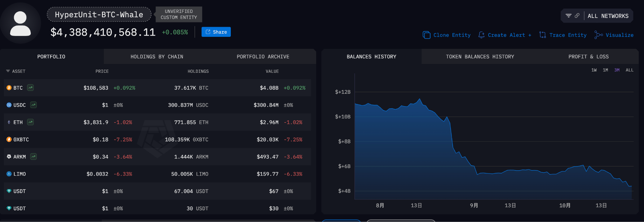Switch to Holdings By Chain tab
The width and height of the screenshot is (644, 222).
157,57
